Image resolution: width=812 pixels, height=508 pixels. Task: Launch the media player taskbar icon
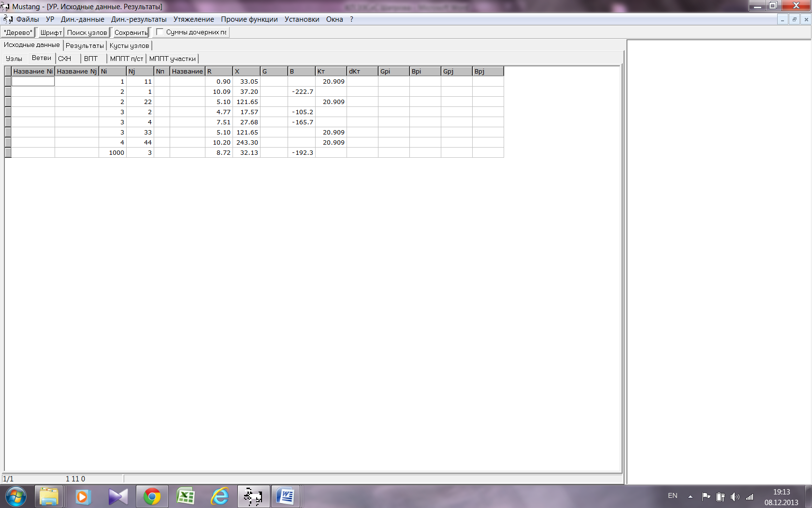83,496
